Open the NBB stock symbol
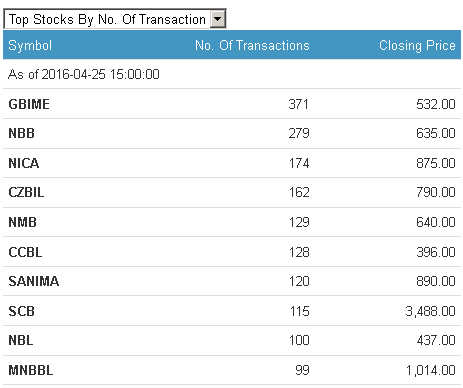The width and height of the screenshot is (463, 388). pyautogui.click(x=22, y=133)
